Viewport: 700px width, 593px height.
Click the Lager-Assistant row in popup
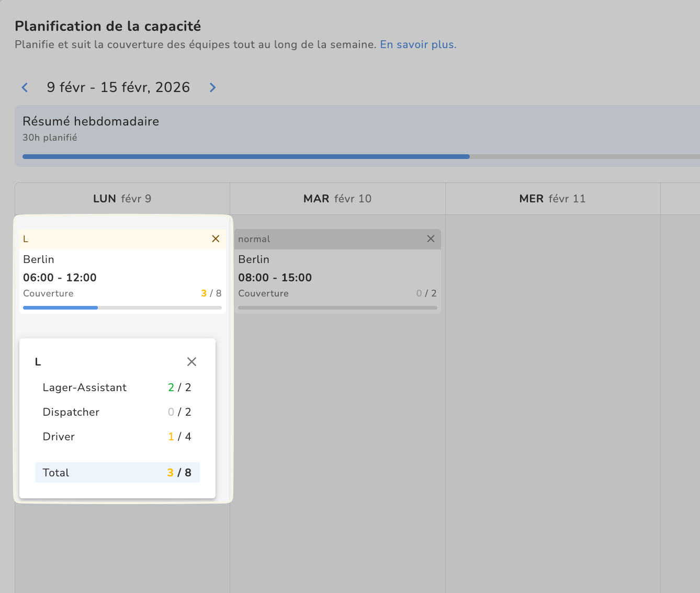coord(117,387)
